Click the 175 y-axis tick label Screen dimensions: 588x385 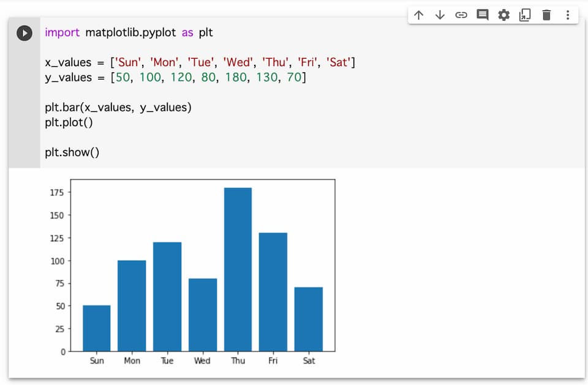pyautogui.click(x=58, y=192)
